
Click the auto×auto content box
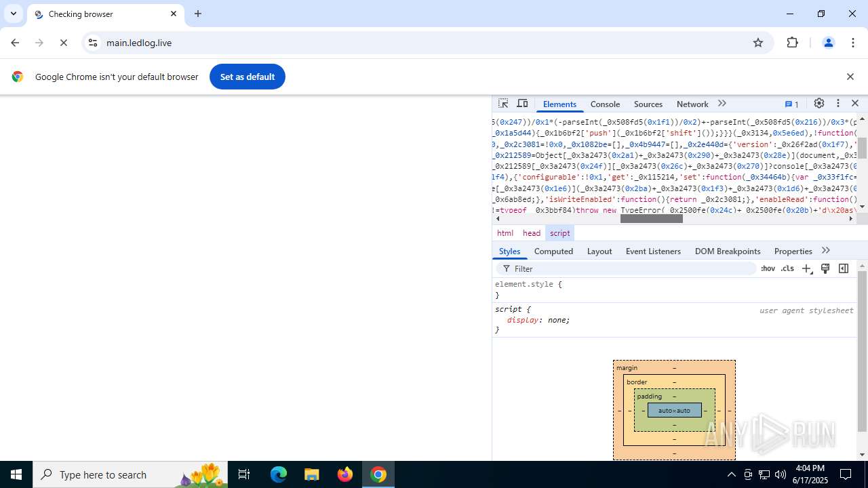pyautogui.click(x=674, y=411)
